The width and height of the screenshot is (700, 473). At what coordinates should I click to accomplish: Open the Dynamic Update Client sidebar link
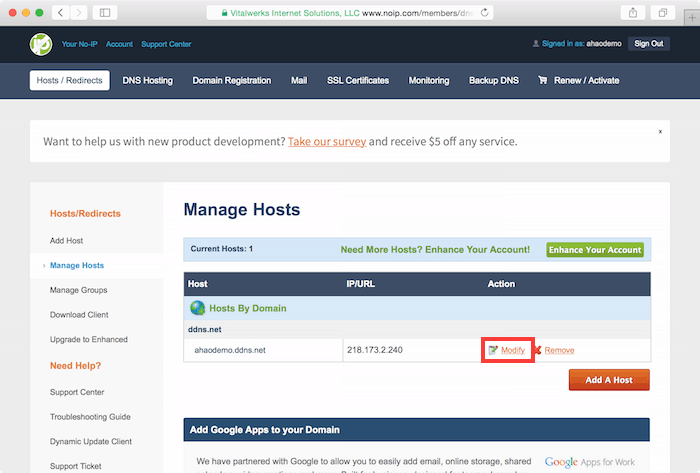91,441
